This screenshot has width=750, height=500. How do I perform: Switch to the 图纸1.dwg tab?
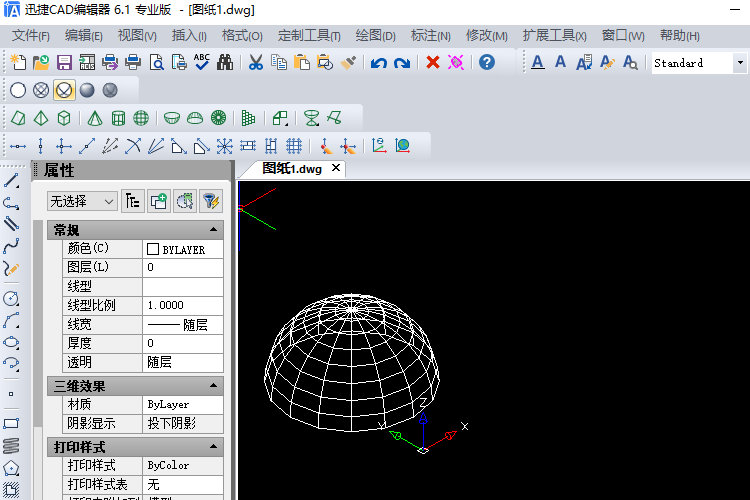coord(292,169)
